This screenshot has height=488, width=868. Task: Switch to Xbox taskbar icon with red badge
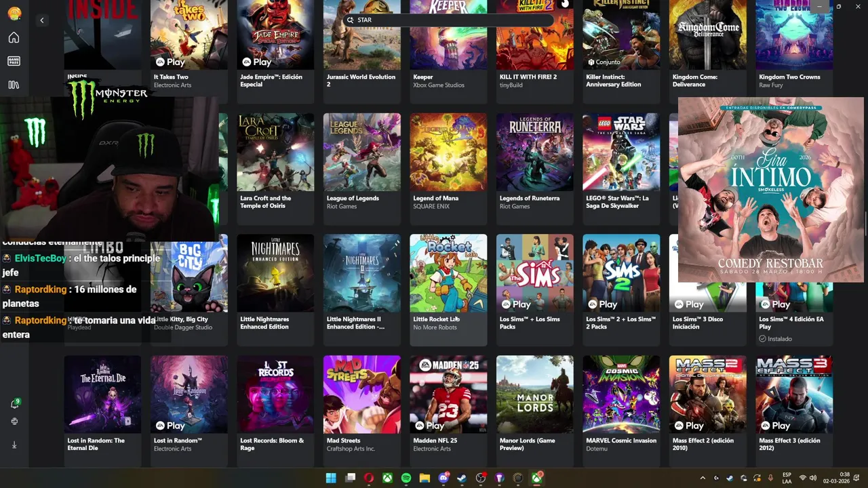tap(536, 478)
